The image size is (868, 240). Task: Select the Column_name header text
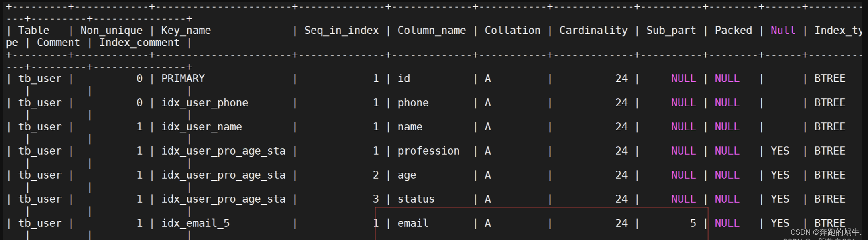[432, 31]
